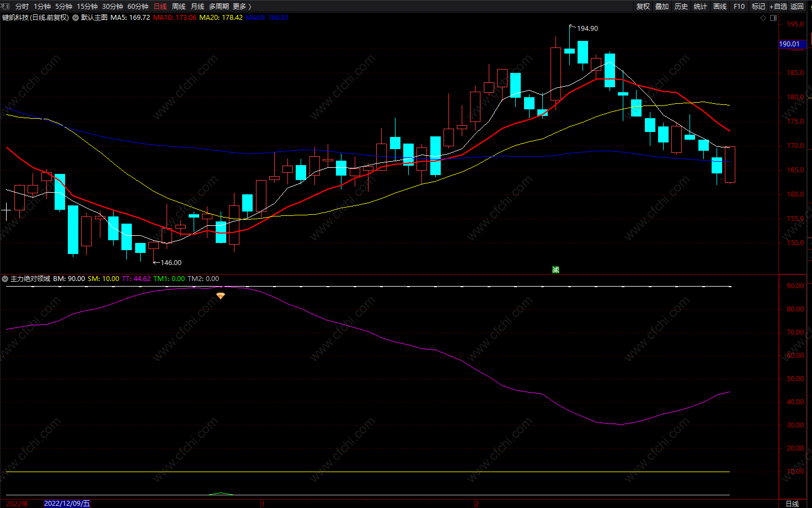Screen dimensions: 812x508
Task: Click the 2022年 year label on time axis
Action: tap(18, 504)
